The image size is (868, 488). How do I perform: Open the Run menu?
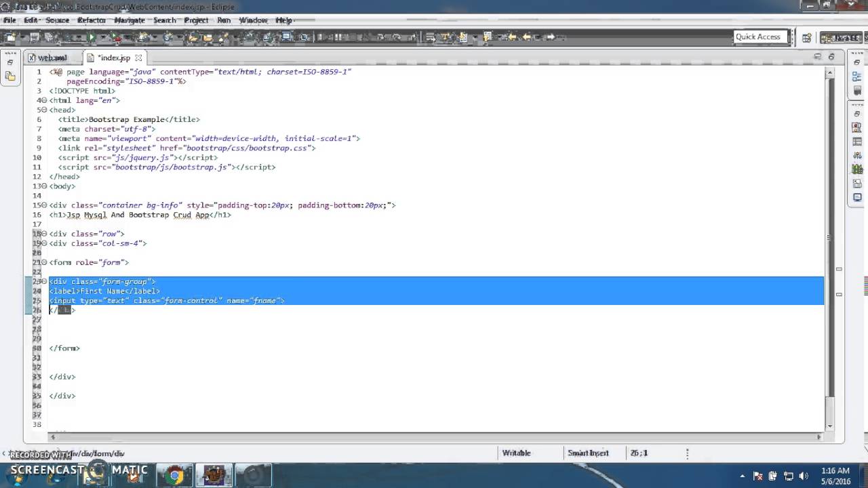click(224, 20)
